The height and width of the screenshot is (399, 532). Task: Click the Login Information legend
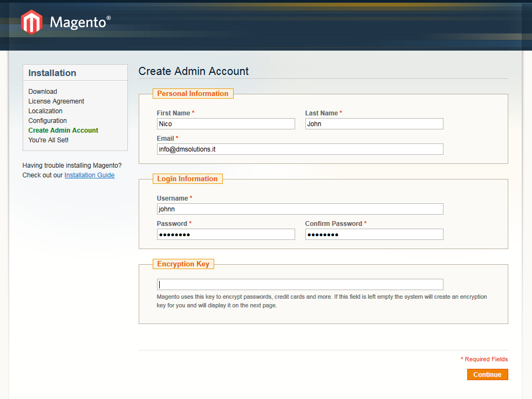[x=188, y=178]
